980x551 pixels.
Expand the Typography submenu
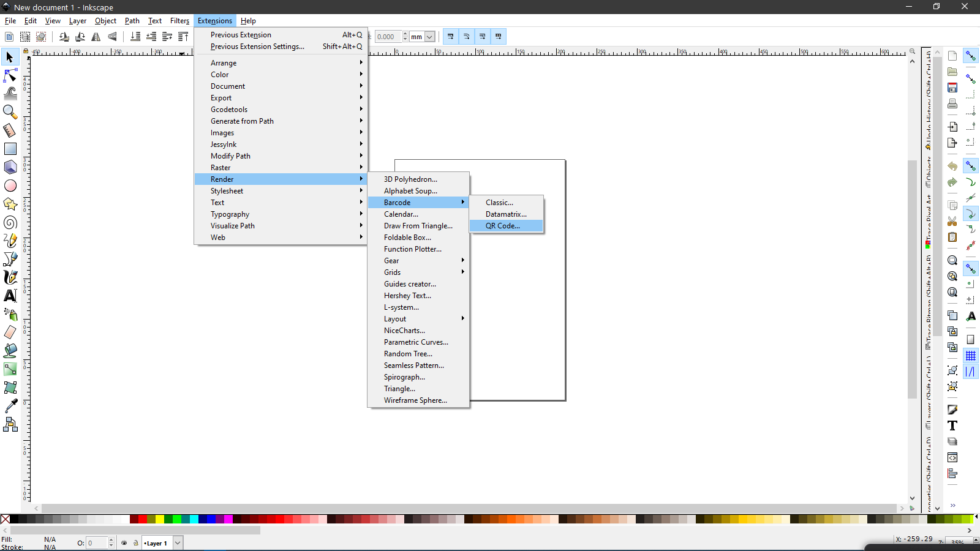(x=281, y=214)
